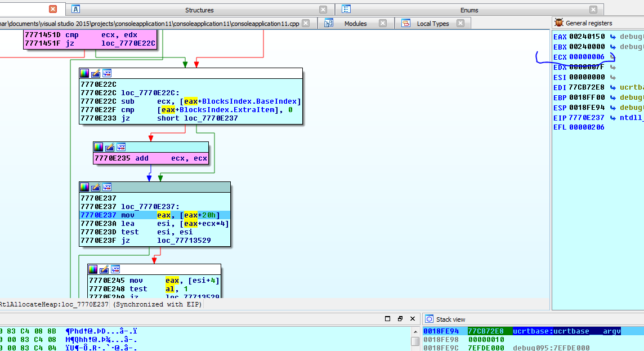Switch to the Enums tab
644x351 pixels.
pyautogui.click(x=469, y=10)
